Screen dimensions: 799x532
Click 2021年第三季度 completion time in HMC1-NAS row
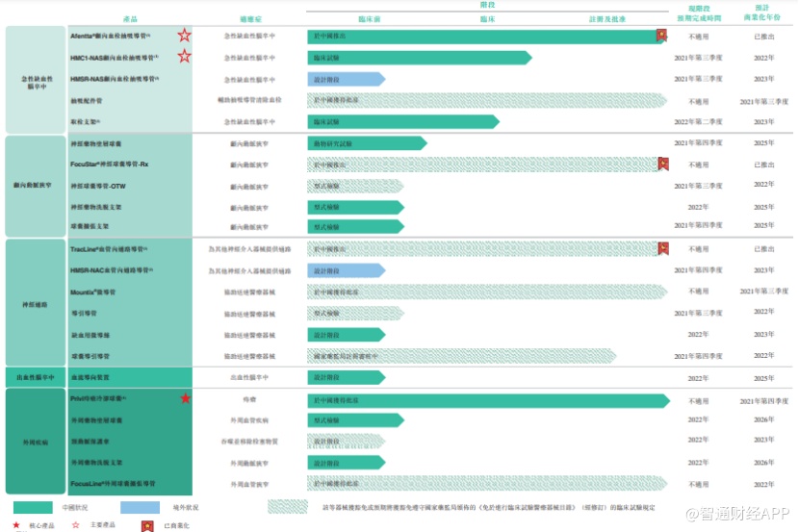698,58
